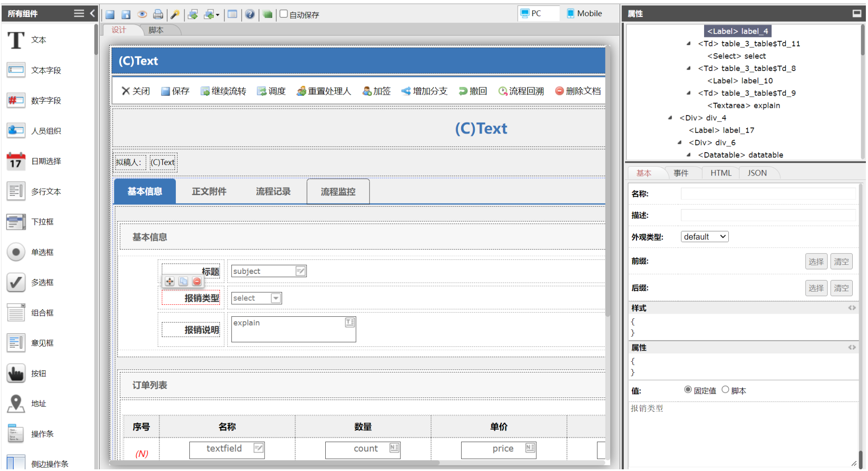868x471 pixels.
Task: Open the 外观类型 default dropdown
Action: point(705,237)
